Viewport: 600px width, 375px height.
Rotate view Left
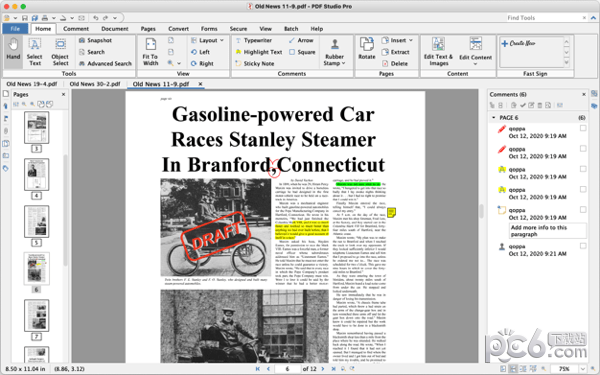(x=200, y=52)
